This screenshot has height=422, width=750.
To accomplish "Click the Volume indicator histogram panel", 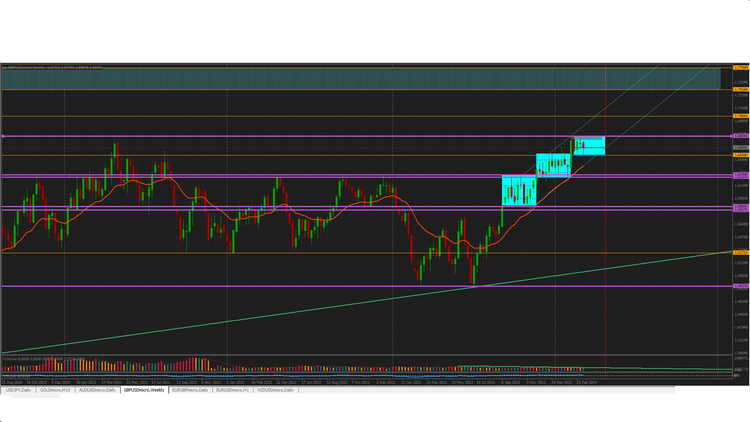I will [366, 364].
